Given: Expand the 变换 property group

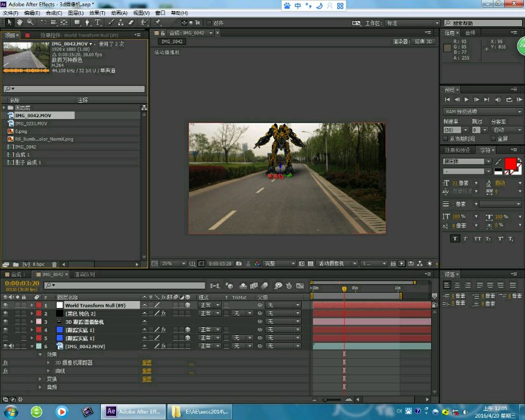Looking at the screenshot, I should pos(41,379).
